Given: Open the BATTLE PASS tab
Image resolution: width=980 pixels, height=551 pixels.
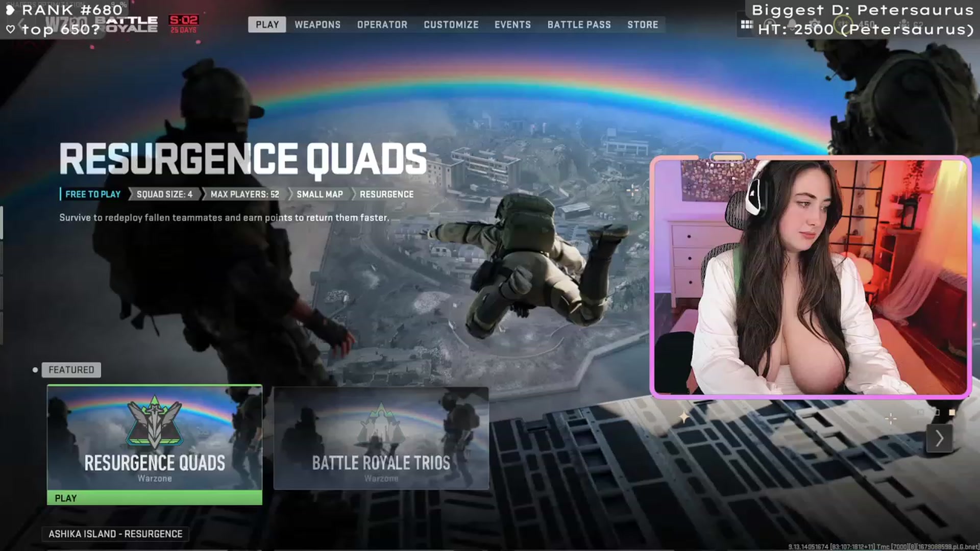Looking at the screenshot, I should (x=579, y=24).
